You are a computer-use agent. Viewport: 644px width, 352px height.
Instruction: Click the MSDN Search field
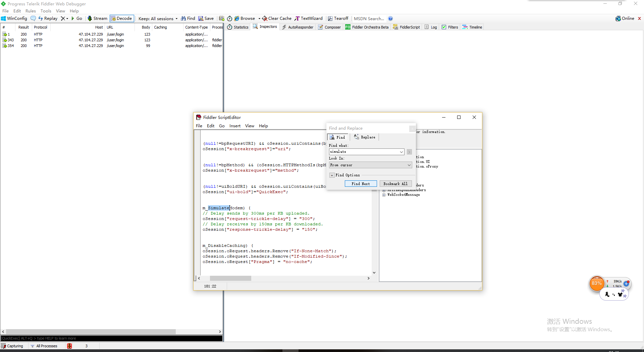click(x=369, y=19)
